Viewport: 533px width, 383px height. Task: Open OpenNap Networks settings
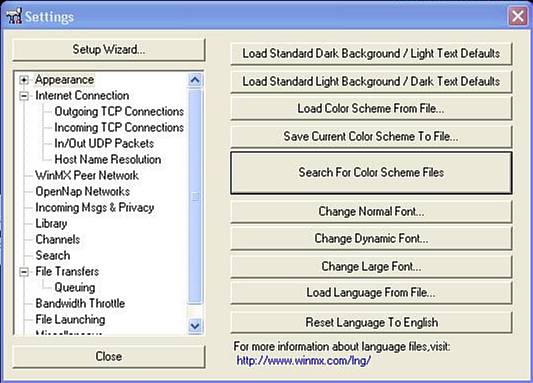click(x=83, y=191)
